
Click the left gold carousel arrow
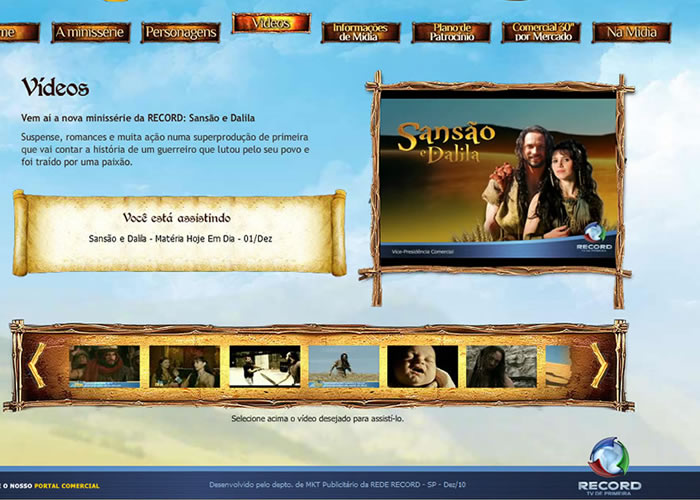37,365
